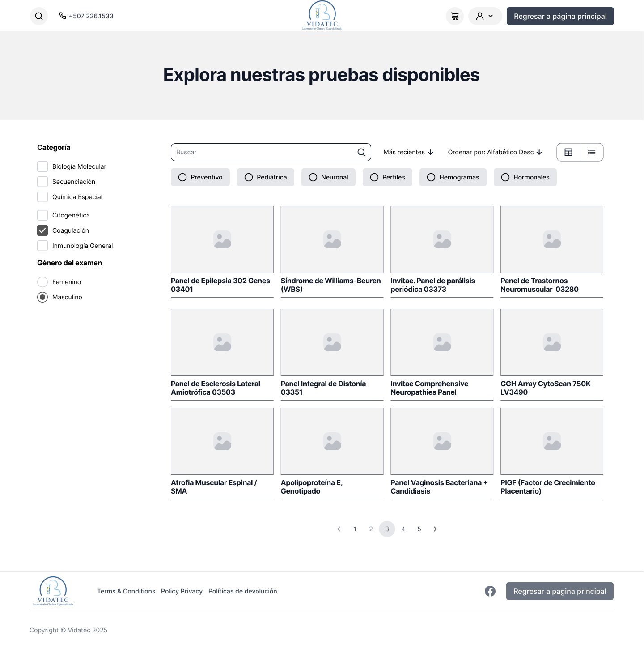Screen dimensions: 644x648
Task: Select Femenino gender option
Action: click(42, 282)
